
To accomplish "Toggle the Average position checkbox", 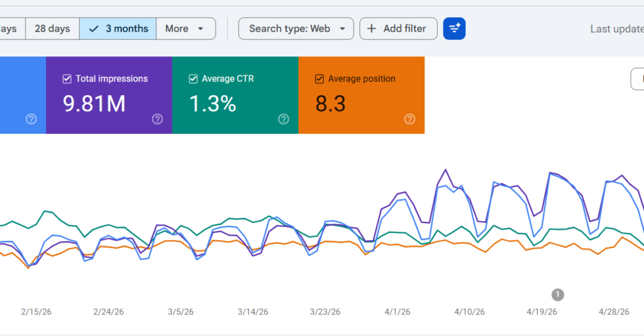I will [x=319, y=79].
